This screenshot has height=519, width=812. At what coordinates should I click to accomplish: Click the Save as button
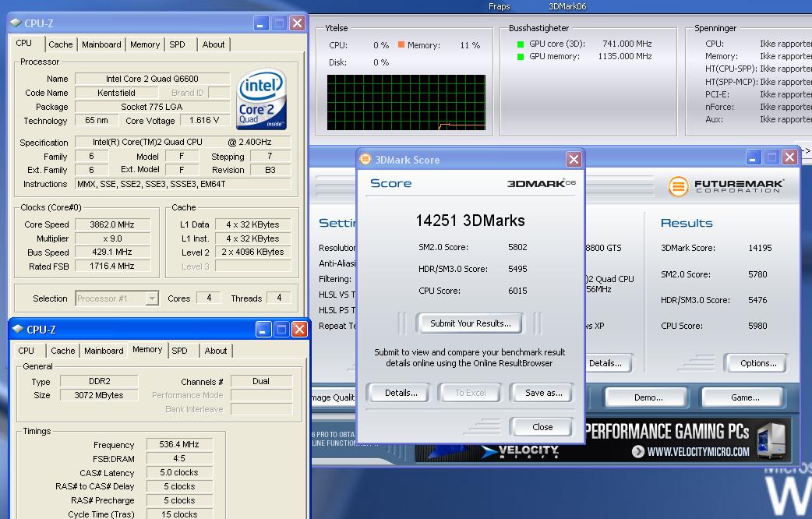[x=542, y=393]
